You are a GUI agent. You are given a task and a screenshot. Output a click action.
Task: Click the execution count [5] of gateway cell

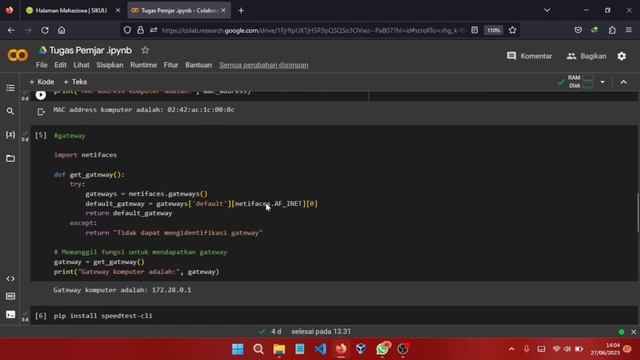pyautogui.click(x=41, y=135)
